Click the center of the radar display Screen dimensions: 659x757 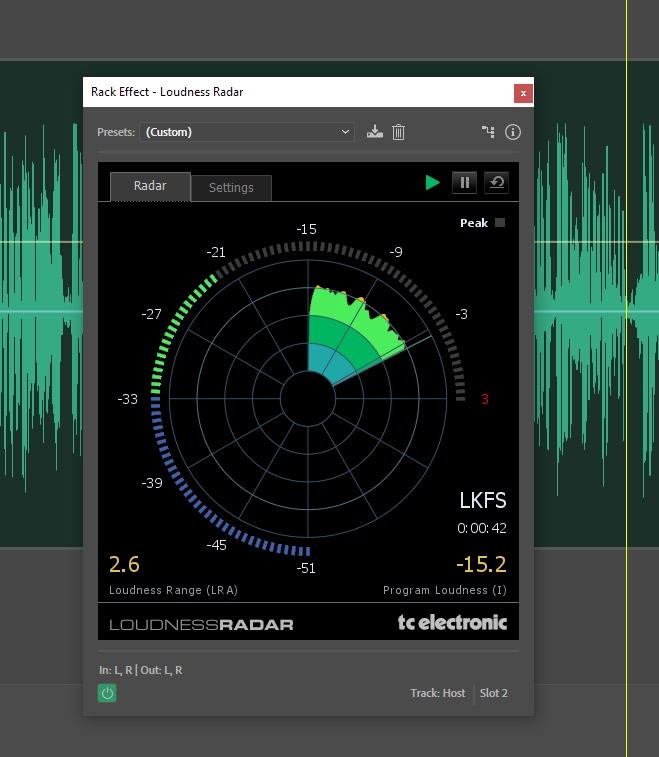[x=308, y=399]
